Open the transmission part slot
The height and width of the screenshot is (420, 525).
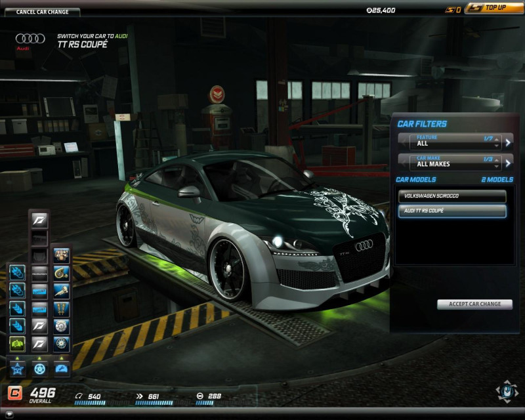click(61, 291)
